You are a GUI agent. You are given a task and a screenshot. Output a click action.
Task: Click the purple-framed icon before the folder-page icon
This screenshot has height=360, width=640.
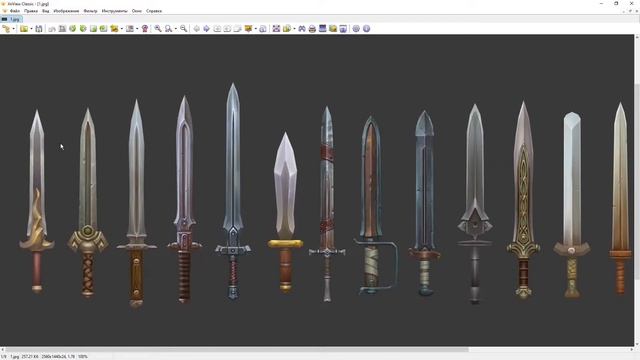click(276, 29)
